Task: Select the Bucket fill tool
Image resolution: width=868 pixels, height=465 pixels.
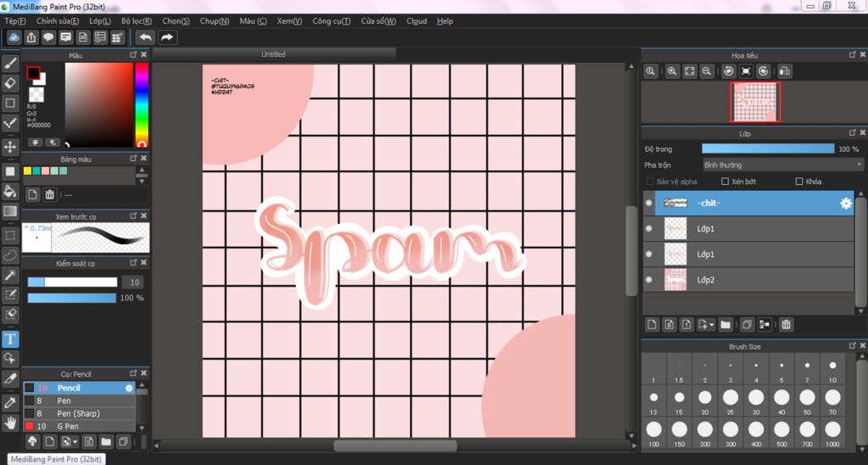Action: 10,191
